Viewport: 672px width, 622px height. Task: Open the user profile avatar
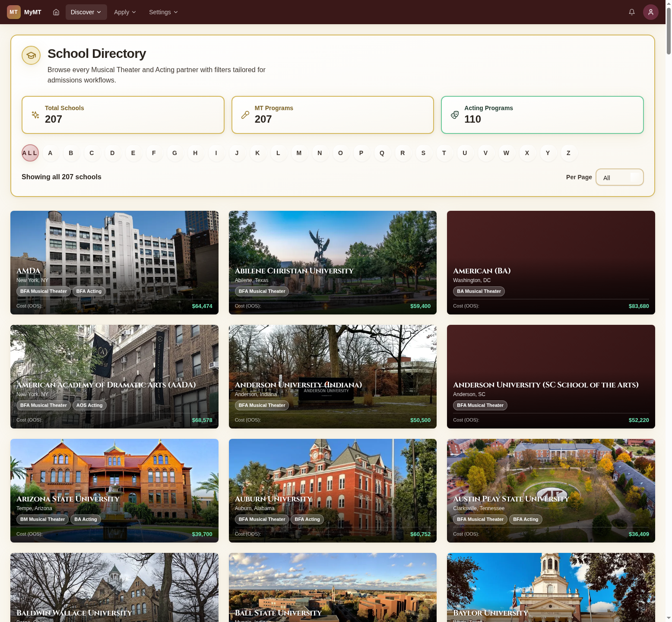(650, 12)
